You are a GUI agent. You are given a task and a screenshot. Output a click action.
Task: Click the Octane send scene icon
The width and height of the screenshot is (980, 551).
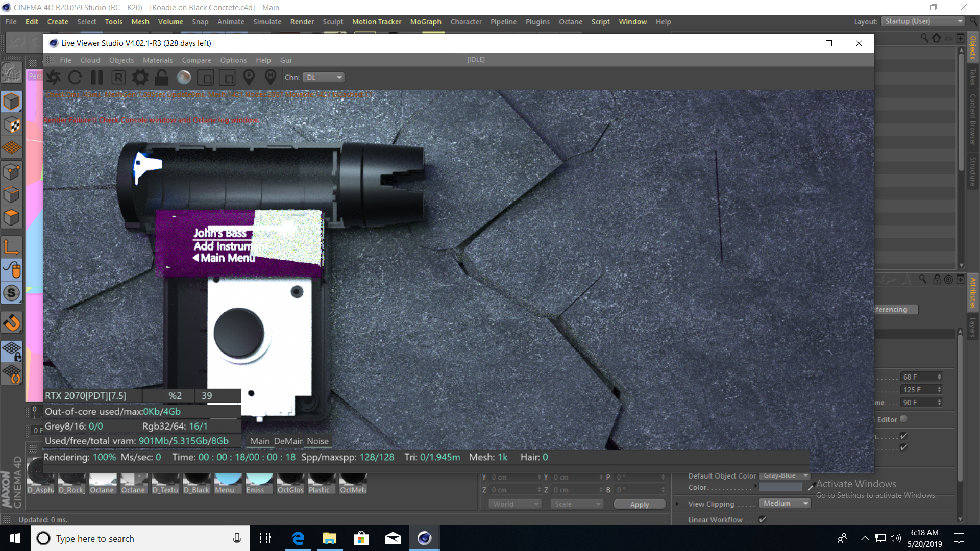coord(54,78)
